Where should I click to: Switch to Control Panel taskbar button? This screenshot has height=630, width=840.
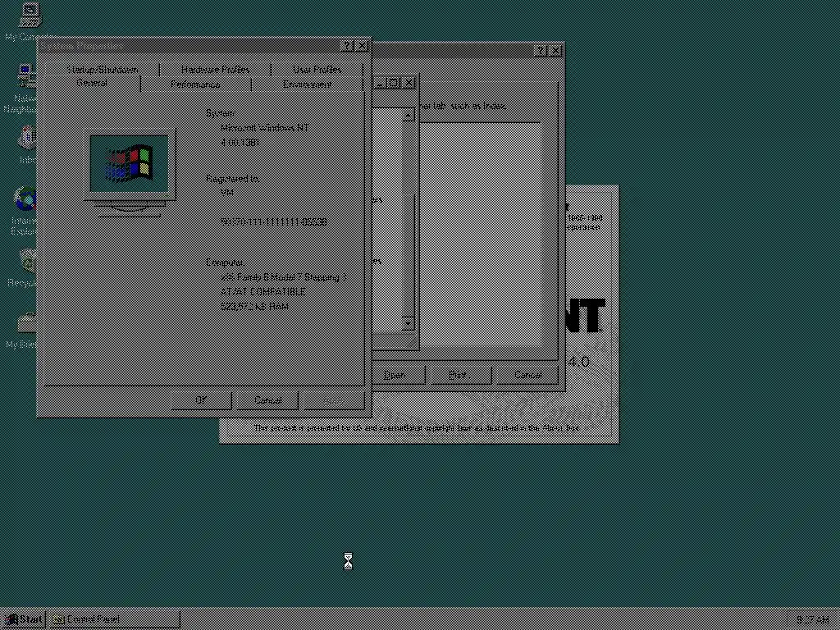(115, 620)
